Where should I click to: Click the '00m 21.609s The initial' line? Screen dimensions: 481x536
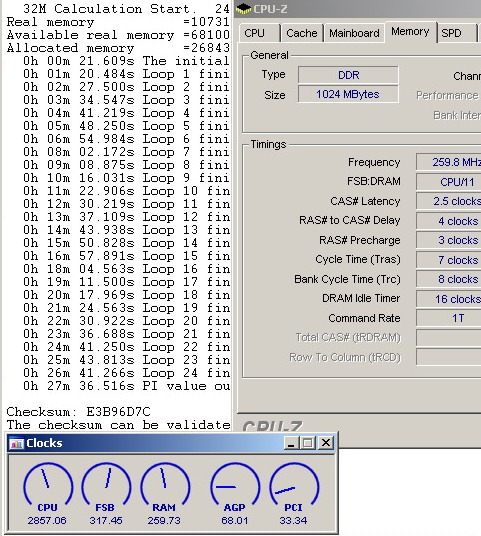coord(126,61)
